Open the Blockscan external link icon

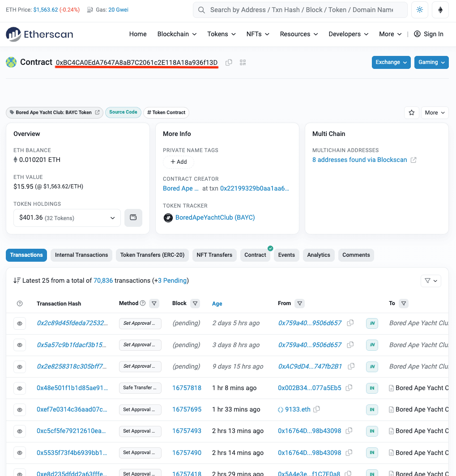click(413, 160)
